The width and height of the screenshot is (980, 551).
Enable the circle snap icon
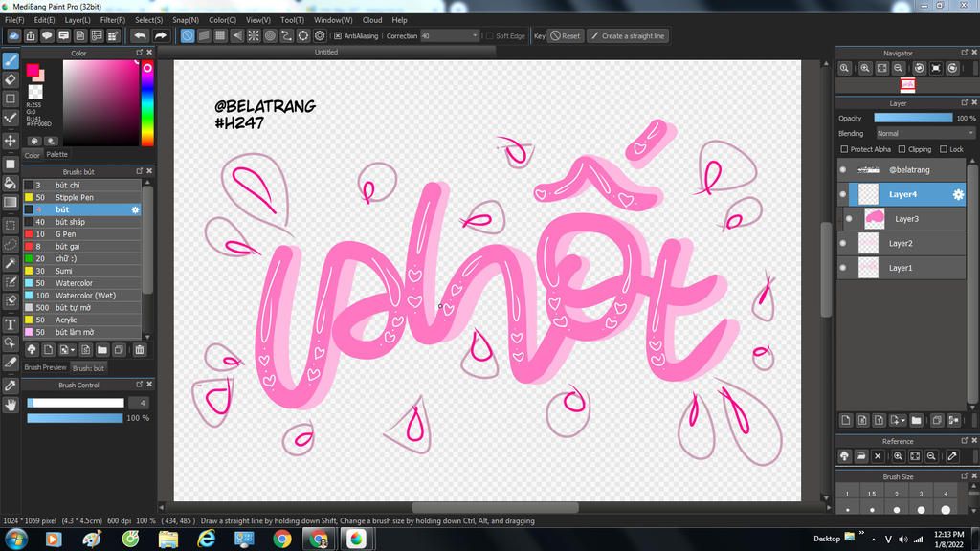[270, 35]
